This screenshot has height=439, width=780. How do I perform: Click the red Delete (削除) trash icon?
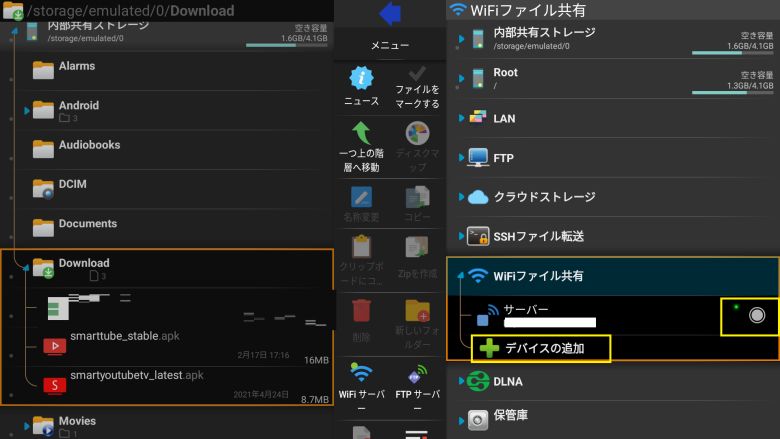click(x=361, y=311)
